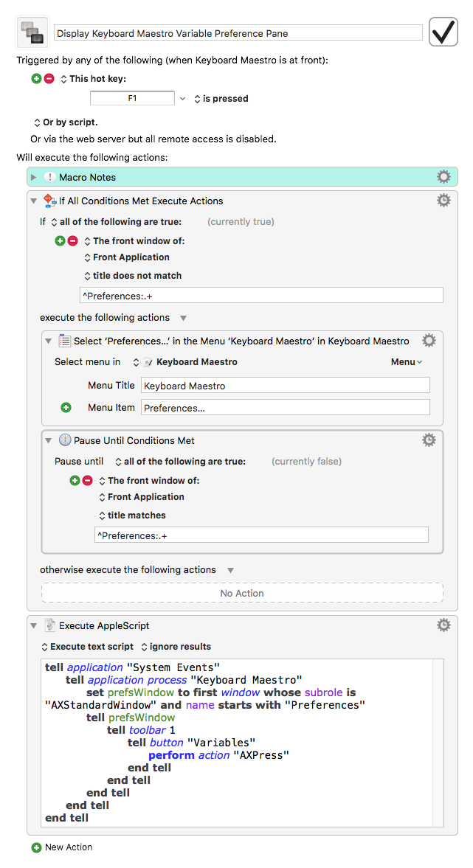Screen dimensions: 473x868
Task: Change the 'ignore results' option
Action: [x=176, y=647]
